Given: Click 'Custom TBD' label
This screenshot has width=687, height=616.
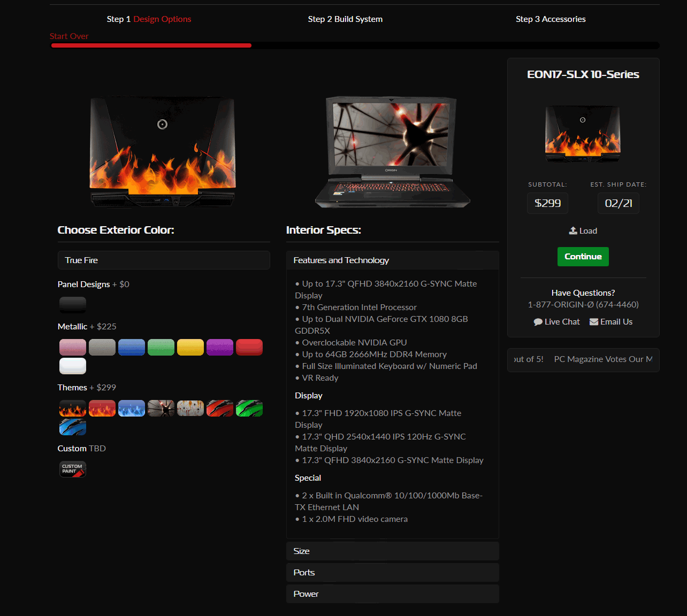Looking at the screenshot, I should (82, 449).
